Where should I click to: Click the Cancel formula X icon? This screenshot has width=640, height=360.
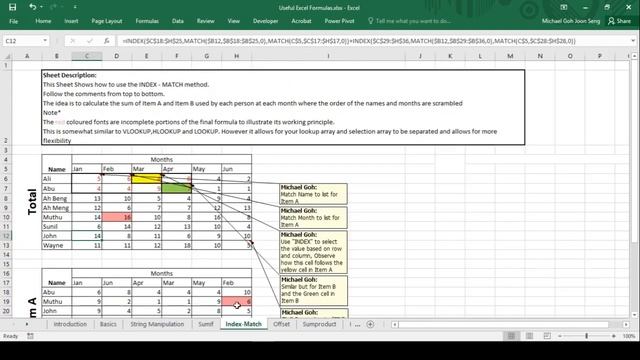coord(73,41)
